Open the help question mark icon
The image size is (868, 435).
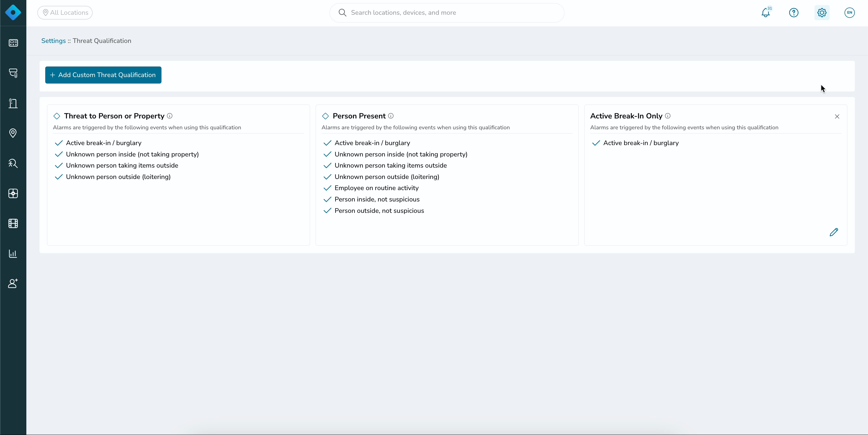click(x=794, y=13)
